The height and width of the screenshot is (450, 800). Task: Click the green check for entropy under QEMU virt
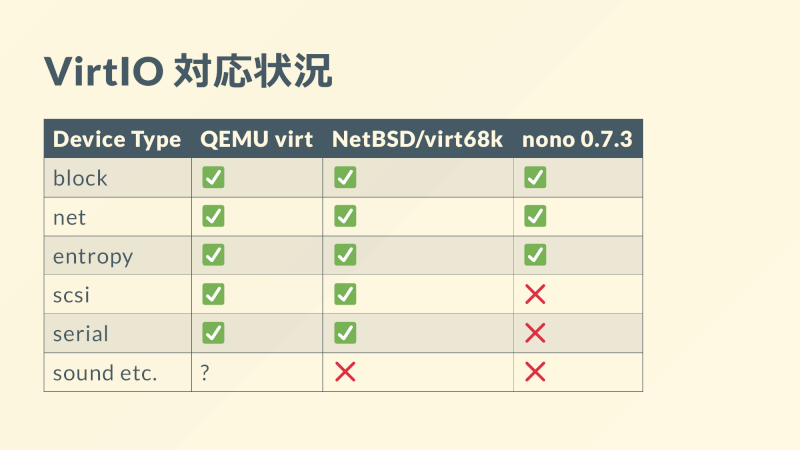pyautogui.click(x=213, y=255)
